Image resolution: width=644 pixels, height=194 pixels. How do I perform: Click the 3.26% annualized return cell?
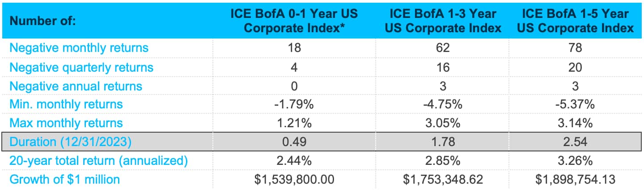[581, 161]
